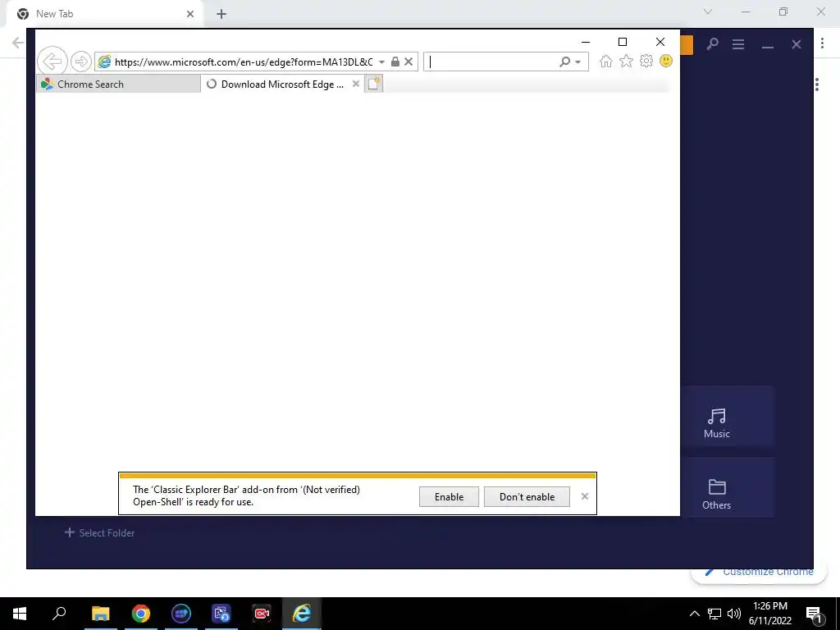Select the Chrome New Tab tab
Screen dimensions: 840x630
coord(104,14)
